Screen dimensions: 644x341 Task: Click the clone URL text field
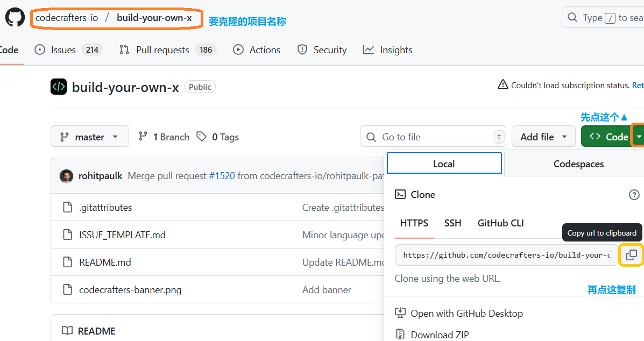(506, 255)
